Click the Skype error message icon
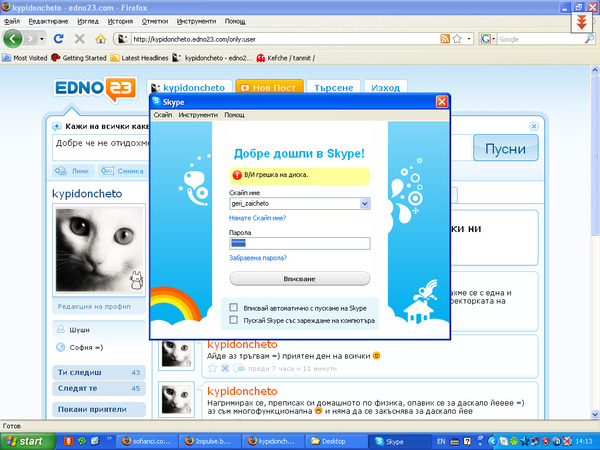This screenshot has height=450, width=600. click(237, 175)
